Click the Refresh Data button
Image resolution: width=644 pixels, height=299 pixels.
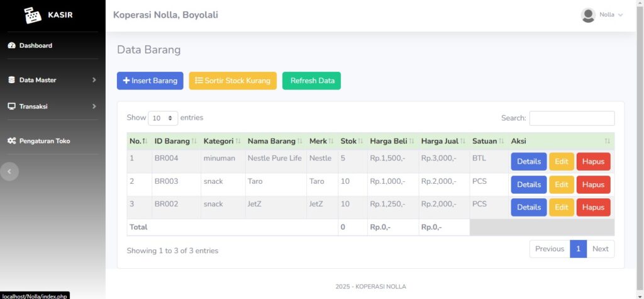pos(312,81)
